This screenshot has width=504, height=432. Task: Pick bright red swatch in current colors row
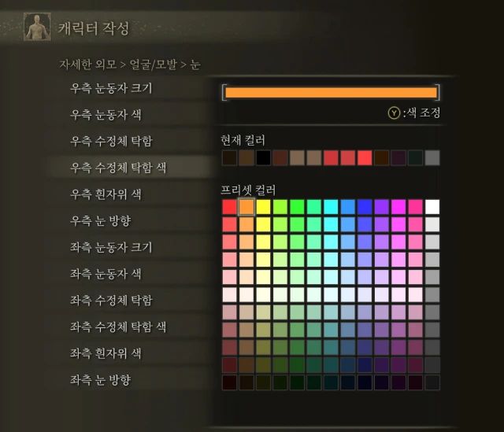click(365, 157)
